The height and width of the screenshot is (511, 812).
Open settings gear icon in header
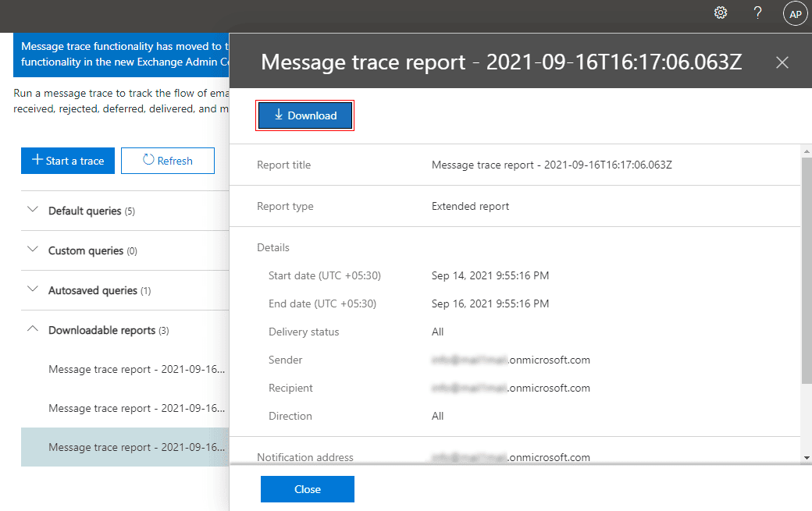coord(721,13)
